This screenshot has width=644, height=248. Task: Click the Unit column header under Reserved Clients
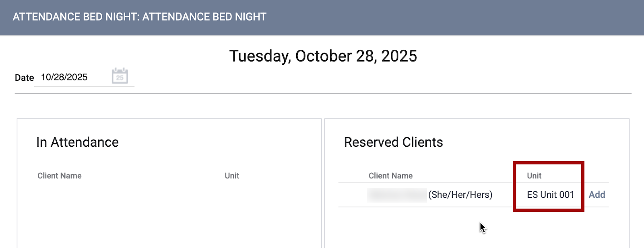[x=534, y=176]
